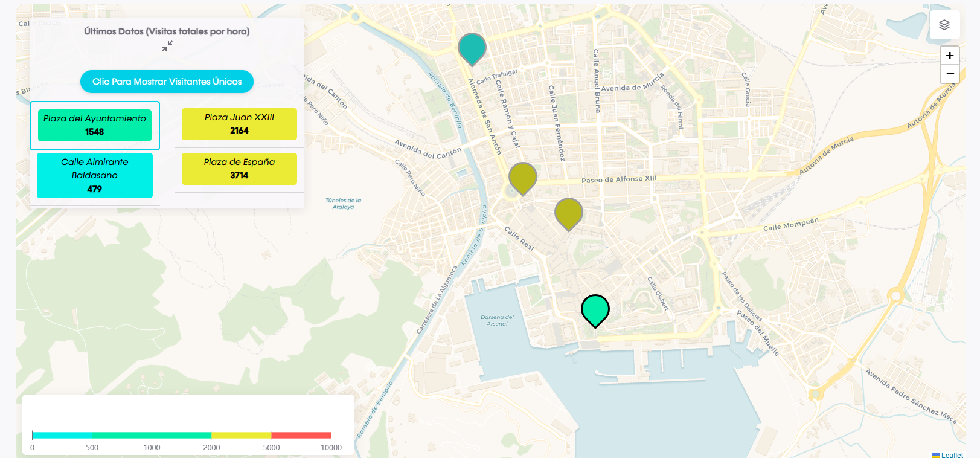Select the Plaza de España 3714 card
Image resolution: width=980 pixels, height=458 pixels.
tap(239, 169)
